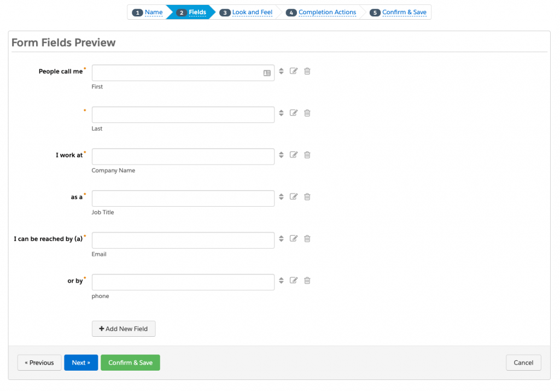The width and height of the screenshot is (560, 392).
Task: Click the green Confirm & Save button
Action: (130, 362)
